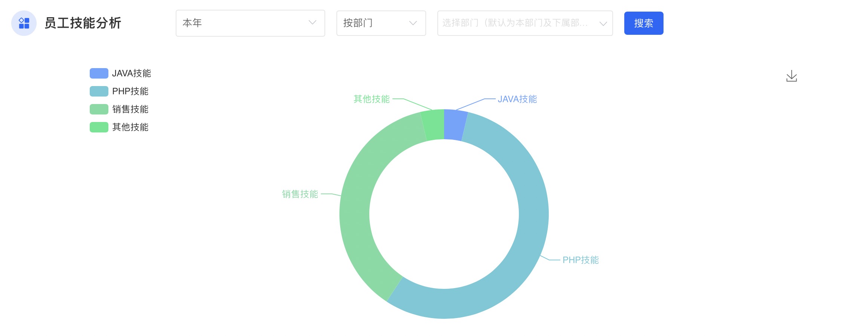This screenshot has height=336, width=868.
Task: Click chevron arrow in 本年 dropdown
Action: (x=312, y=23)
